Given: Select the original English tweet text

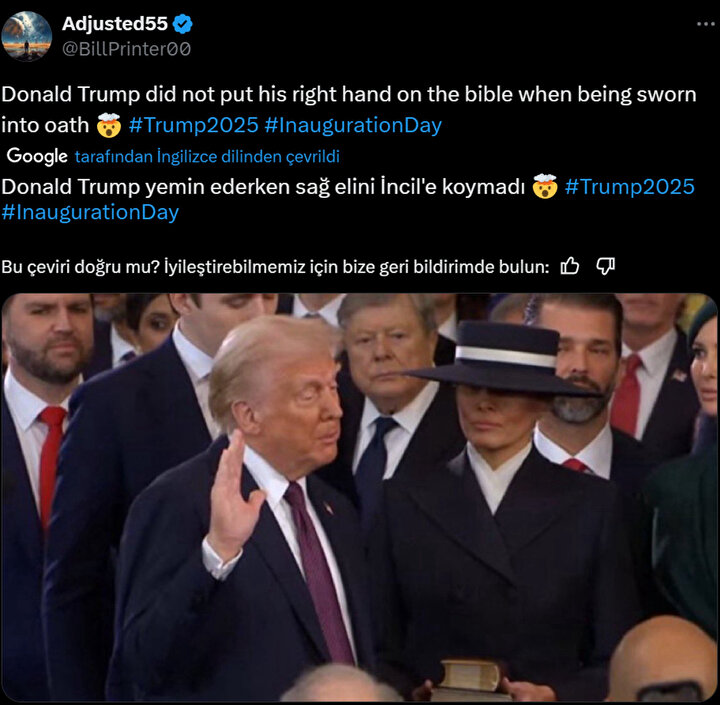Looking at the screenshot, I should (349, 109).
